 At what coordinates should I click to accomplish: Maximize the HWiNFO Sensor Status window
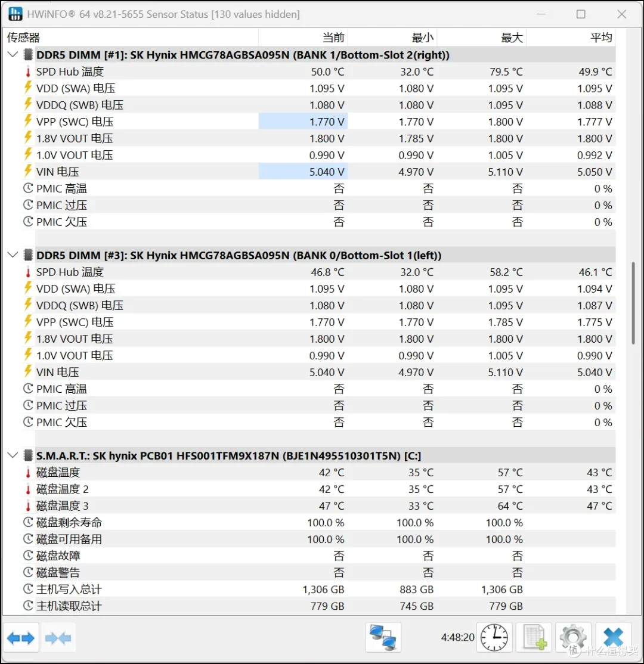pyautogui.click(x=581, y=14)
